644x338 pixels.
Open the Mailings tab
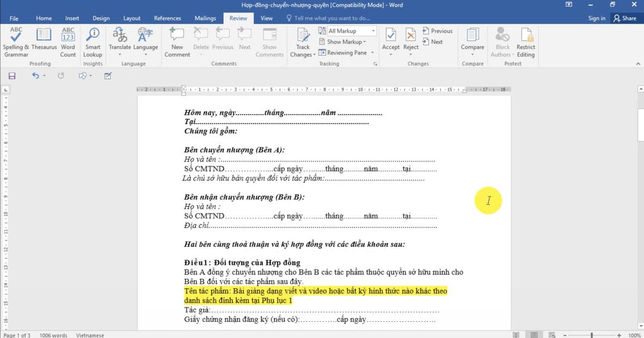coord(205,18)
